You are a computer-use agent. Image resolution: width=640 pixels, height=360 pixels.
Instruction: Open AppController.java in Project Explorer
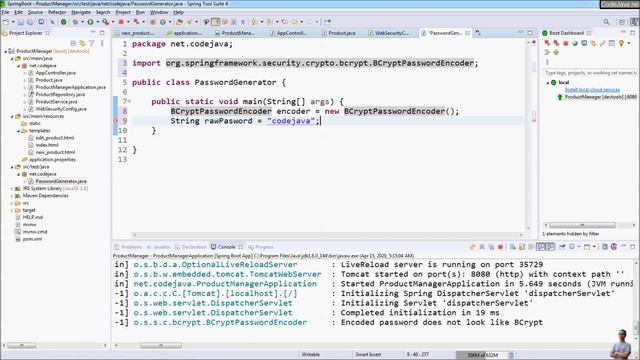coord(55,73)
